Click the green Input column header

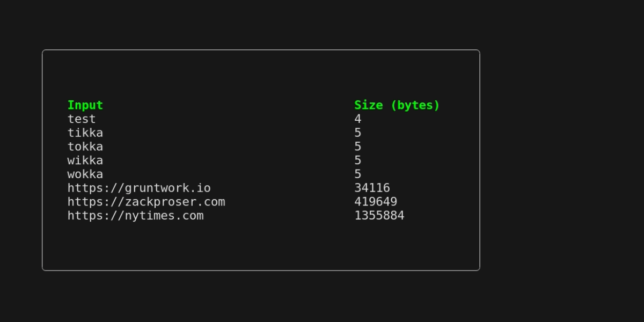(85, 105)
